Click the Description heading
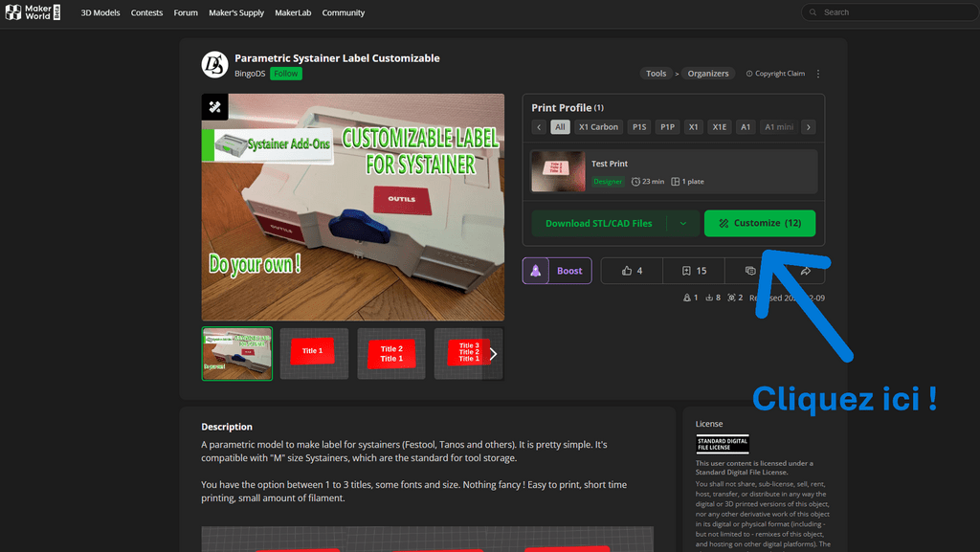Viewport: 980px width, 552px height. pos(227,427)
